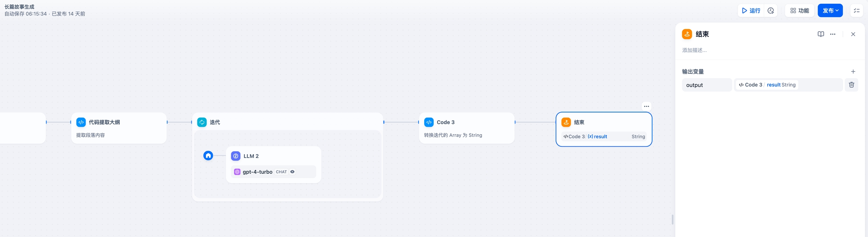This screenshot has height=237, width=868.
Task: Click the LLM 2 node icon
Action: [236, 156]
